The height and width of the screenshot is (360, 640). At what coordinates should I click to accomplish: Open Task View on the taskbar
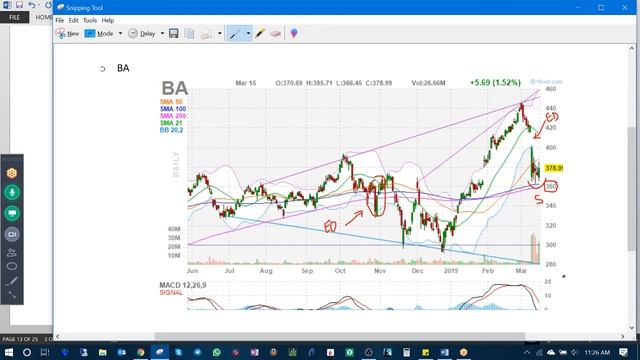pyautogui.click(x=45, y=352)
